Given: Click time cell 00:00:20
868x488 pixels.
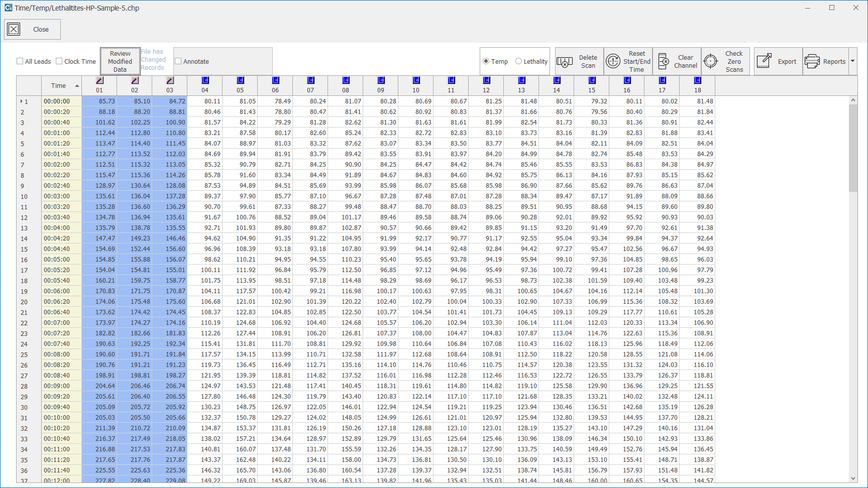Looking at the screenshot, I should pyautogui.click(x=62, y=112).
